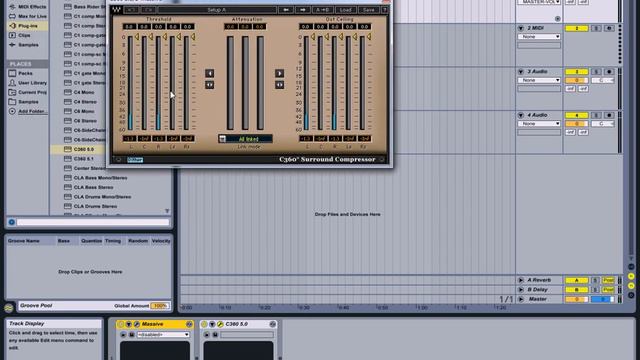Collapse the 3 Audio track
The width and height of the screenshot is (640, 360).
coord(521,72)
